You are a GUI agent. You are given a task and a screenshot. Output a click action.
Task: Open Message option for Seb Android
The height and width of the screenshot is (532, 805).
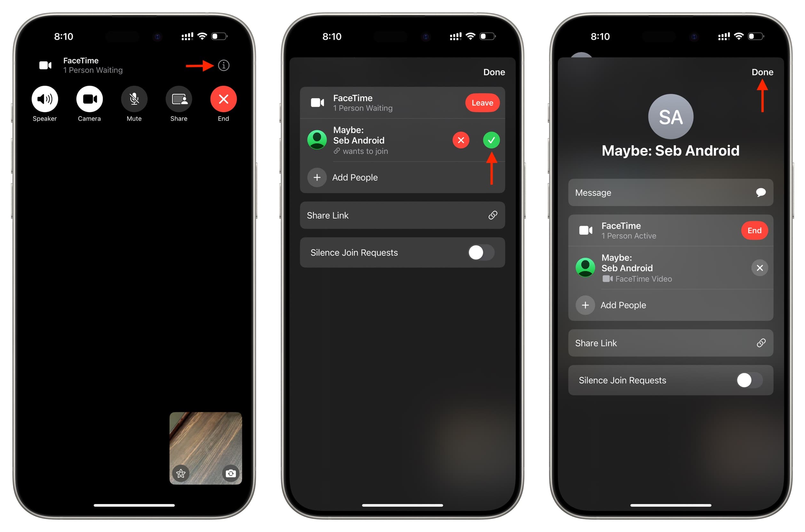click(671, 192)
